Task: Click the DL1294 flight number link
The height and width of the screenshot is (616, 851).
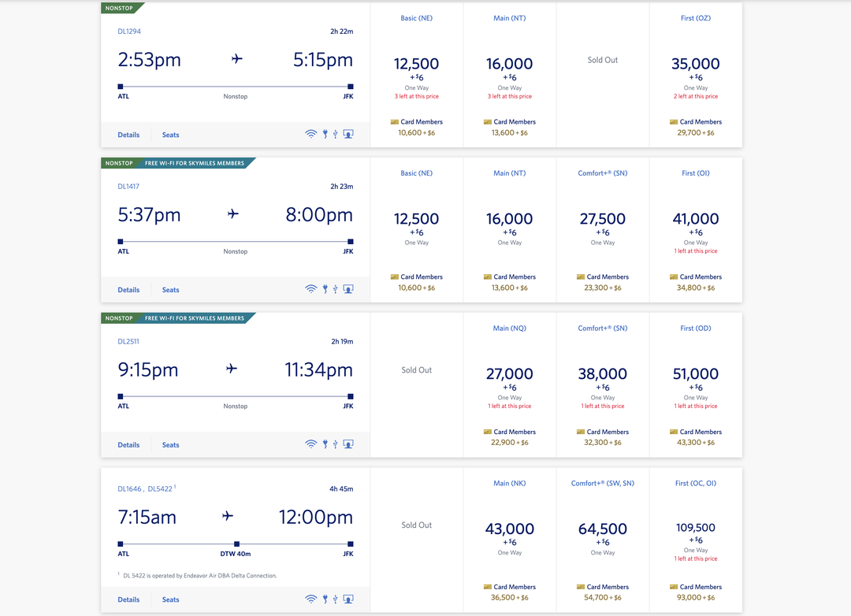Action: 128,32
